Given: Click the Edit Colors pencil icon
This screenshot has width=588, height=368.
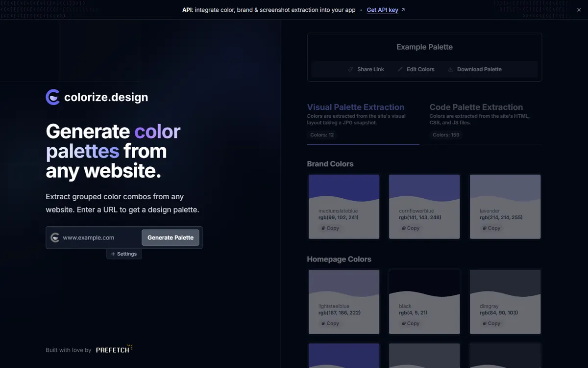Looking at the screenshot, I should [400, 69].
